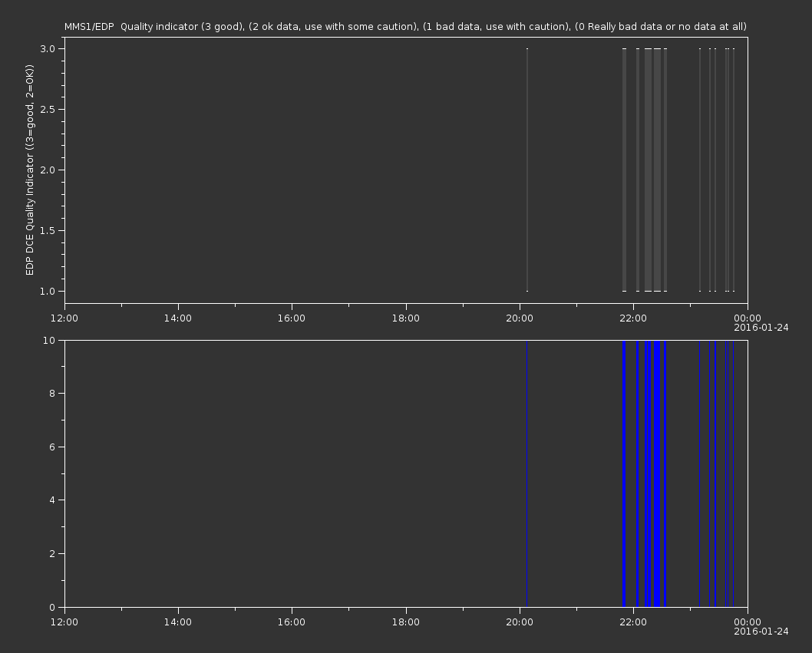
Task: Click the 2016-01-24 date label under the blue-bar plot
Action: click(761, 632)
